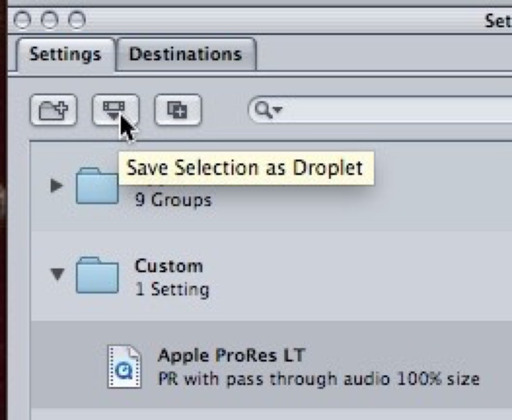Click the new setting group folder button
This screenshot has height=420, width=512.
coord(53,110)
